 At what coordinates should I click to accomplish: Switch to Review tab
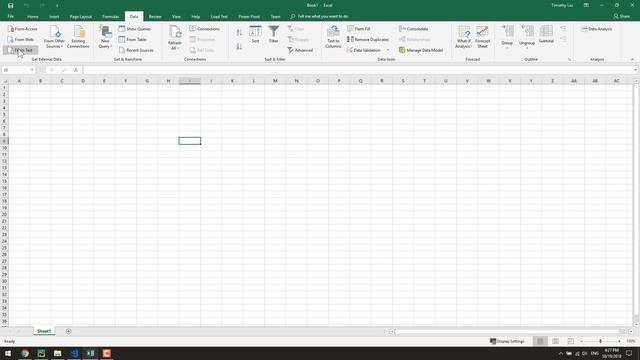point(155,16)
